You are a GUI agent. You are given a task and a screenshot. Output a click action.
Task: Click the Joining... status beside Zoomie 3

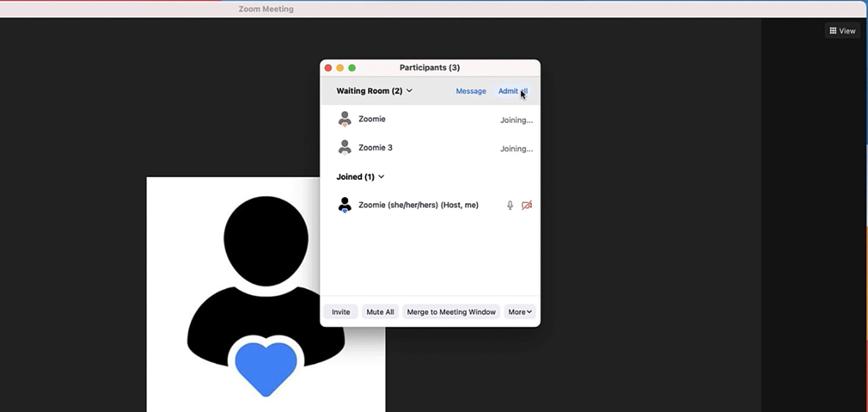517,149
